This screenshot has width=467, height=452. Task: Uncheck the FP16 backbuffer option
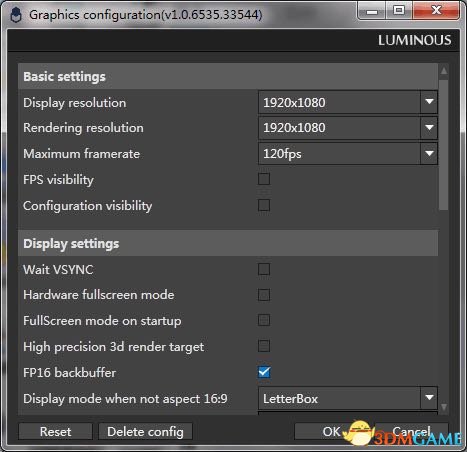(264, 372)
